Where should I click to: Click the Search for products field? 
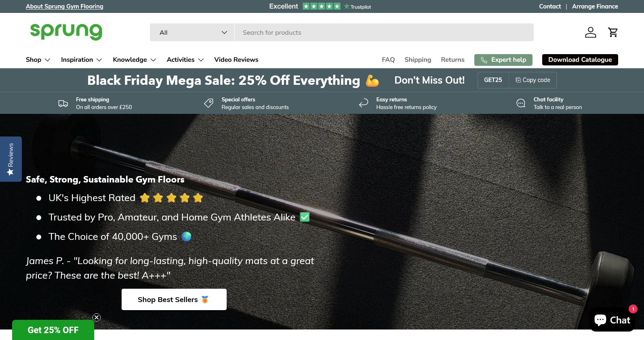point(384,32)
